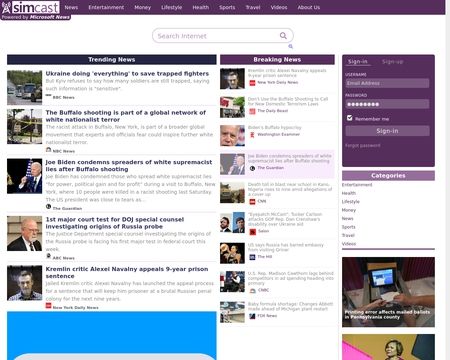450x360 pixels.
Task: Open Biden's Buffalo hypocrisy breaking story
Action: (274, 127)
